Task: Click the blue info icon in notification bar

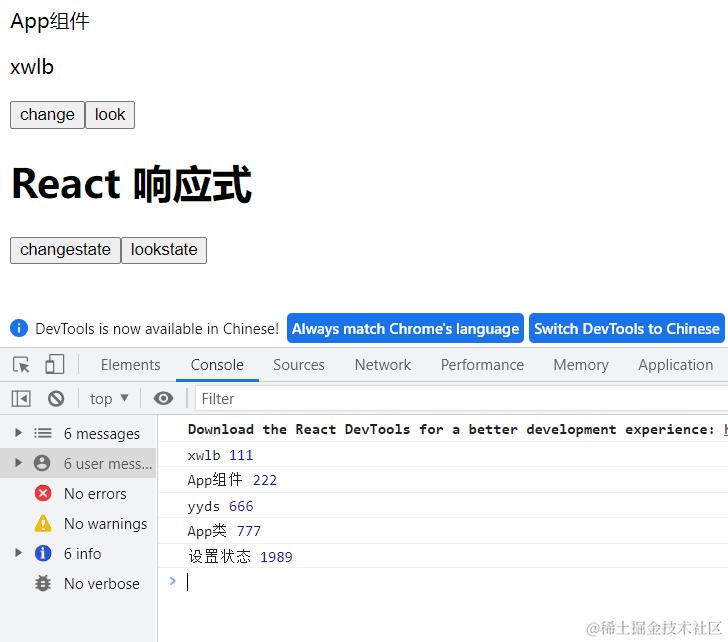Action: pyautogui.click(x=19, y=328)
